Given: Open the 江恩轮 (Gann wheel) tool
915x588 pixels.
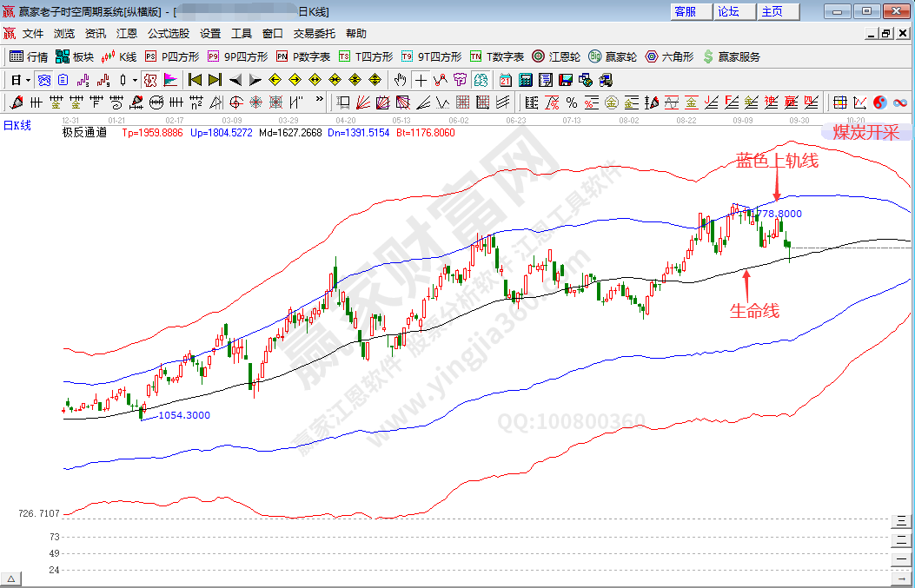Looking at the screenshot, I should pos(557,56).
